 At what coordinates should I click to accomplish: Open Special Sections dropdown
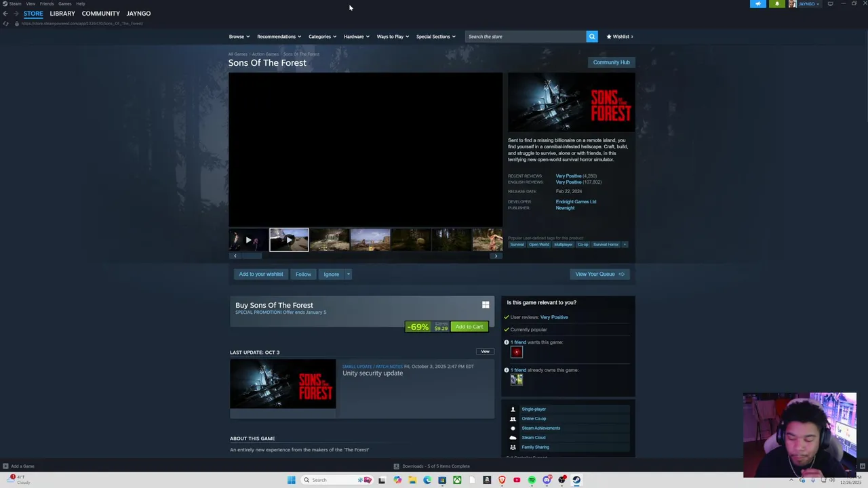coord(435,37)
